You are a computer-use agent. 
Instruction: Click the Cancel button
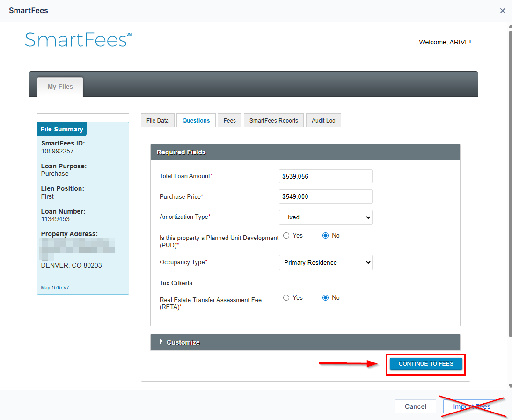point(415,406)
